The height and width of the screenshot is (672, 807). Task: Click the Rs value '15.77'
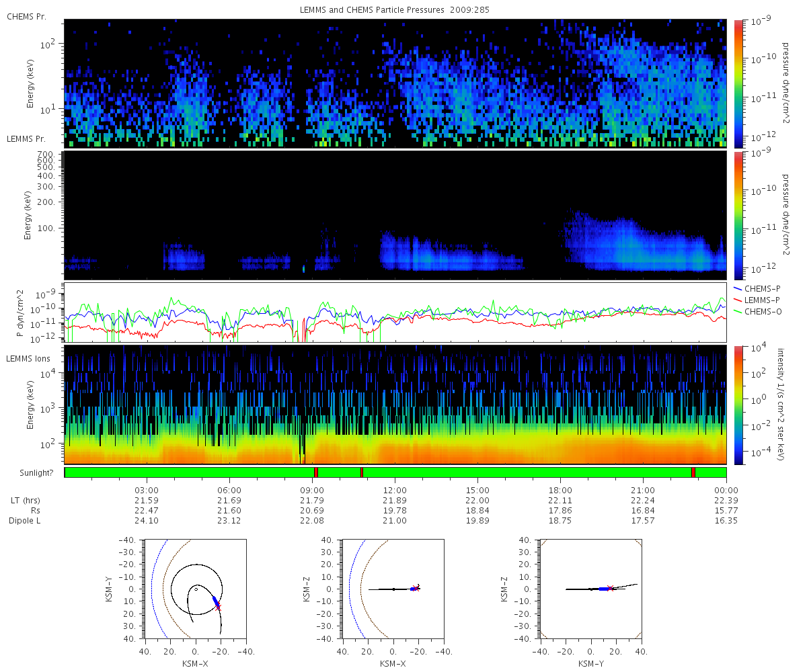point(726,511)
